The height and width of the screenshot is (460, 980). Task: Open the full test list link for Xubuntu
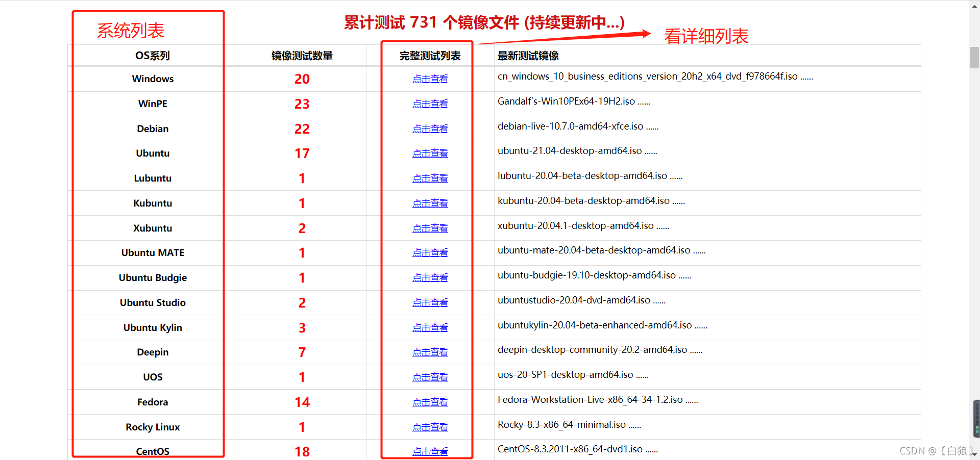430,228
